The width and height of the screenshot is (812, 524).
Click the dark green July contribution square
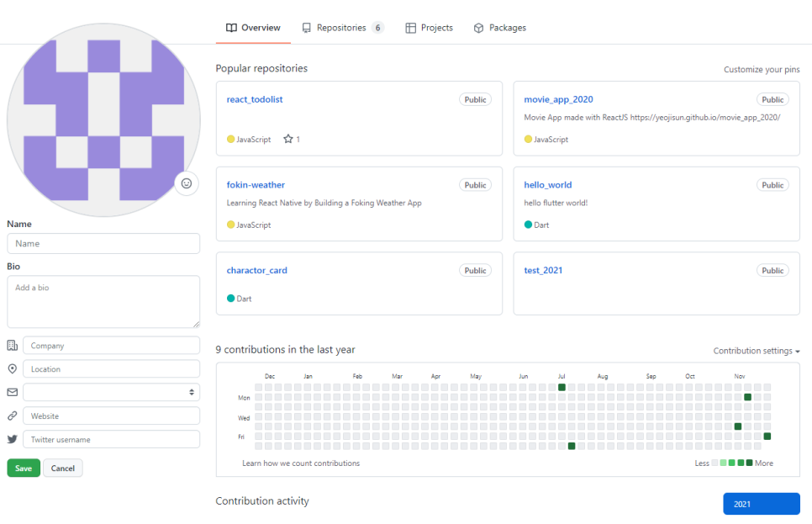pyautogui.click(x=562, y=387)
